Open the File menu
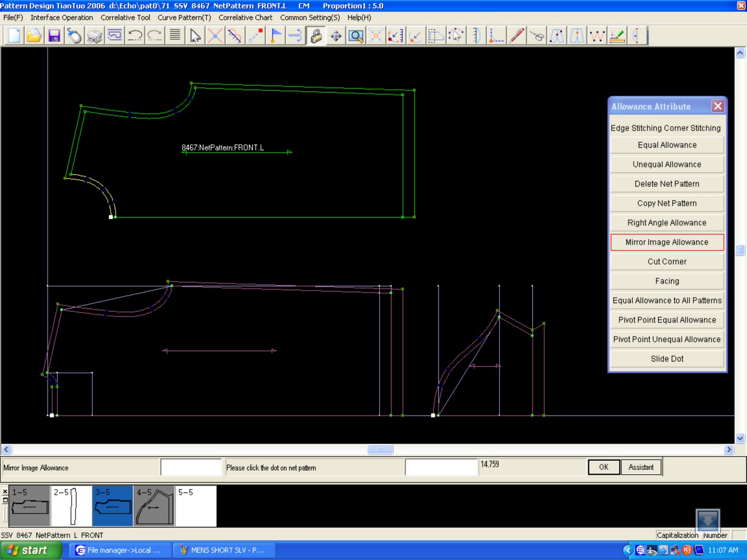Screen dimensions: 747x560 12,18
